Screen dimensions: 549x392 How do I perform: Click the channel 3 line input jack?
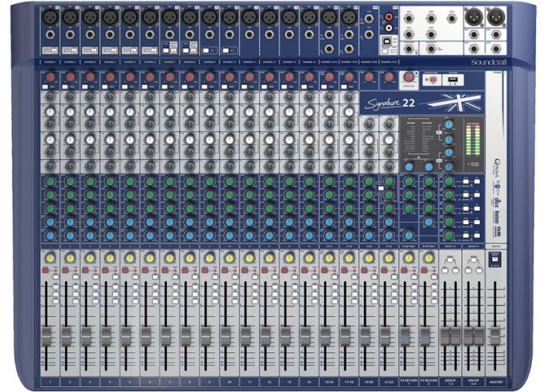click(89, 34)
